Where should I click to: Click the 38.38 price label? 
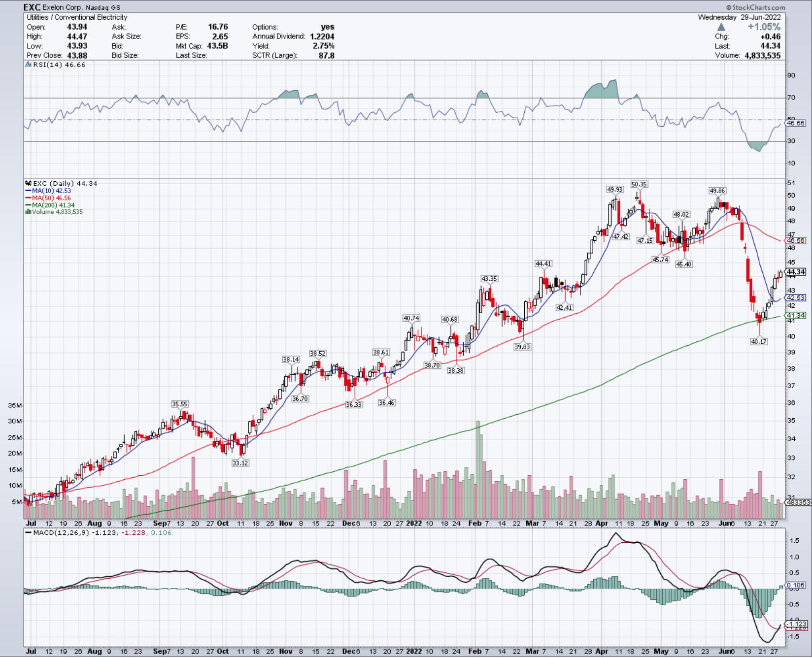pos(456,370)
